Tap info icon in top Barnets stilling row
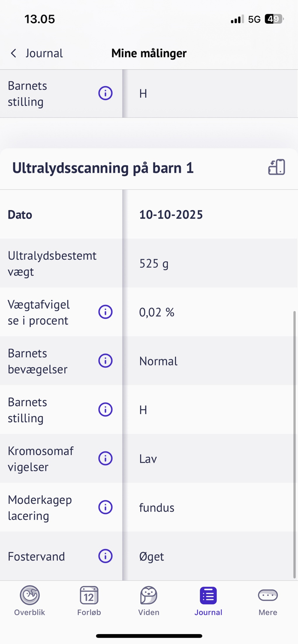This screenshot has width=298, height=644. click(x=105, y=93)
